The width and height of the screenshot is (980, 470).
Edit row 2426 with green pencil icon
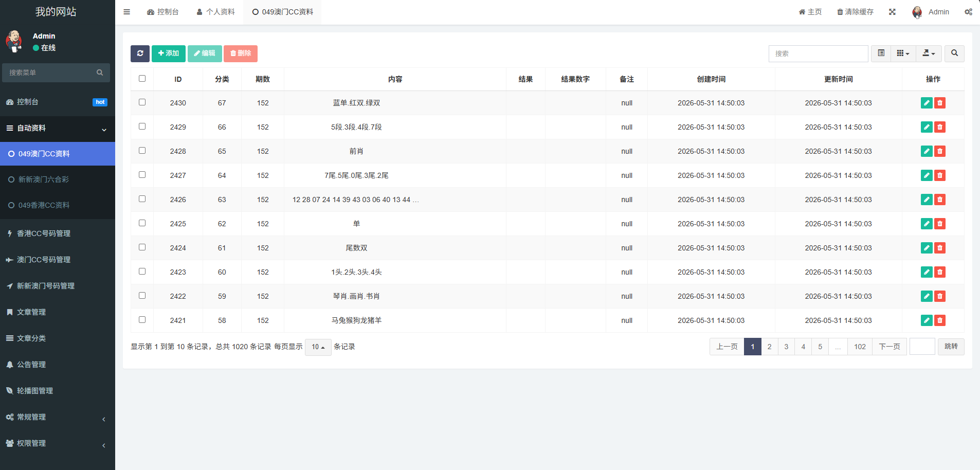coord(927,200)
